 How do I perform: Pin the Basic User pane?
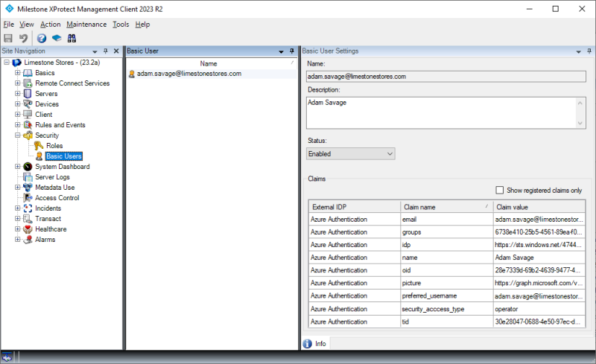pyautogui.click(x=292, y=51)
